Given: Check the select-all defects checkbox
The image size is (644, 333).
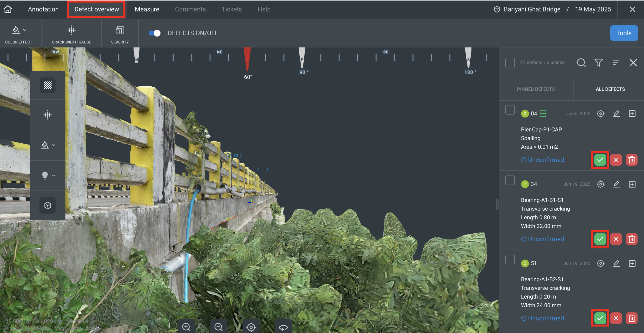Looking at the screenshot, I should pyautogui.click(x=510, y=62).
